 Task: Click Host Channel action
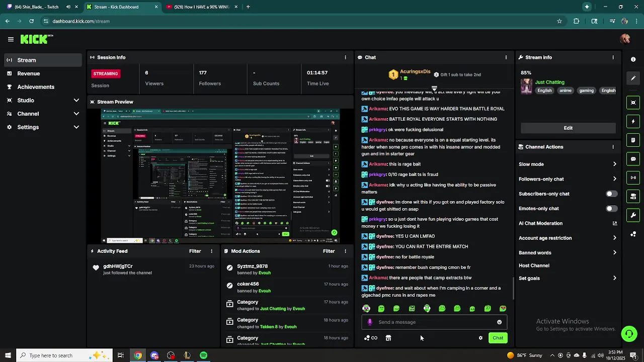534,265
